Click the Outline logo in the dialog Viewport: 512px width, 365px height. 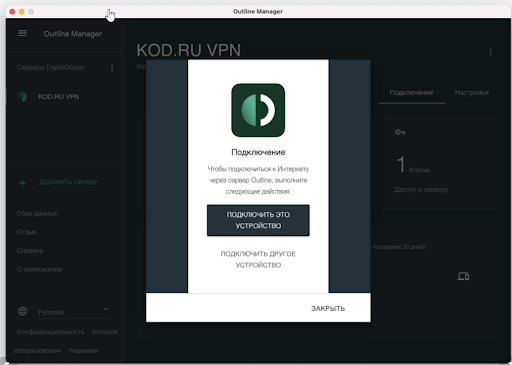[x=258, y=110]
